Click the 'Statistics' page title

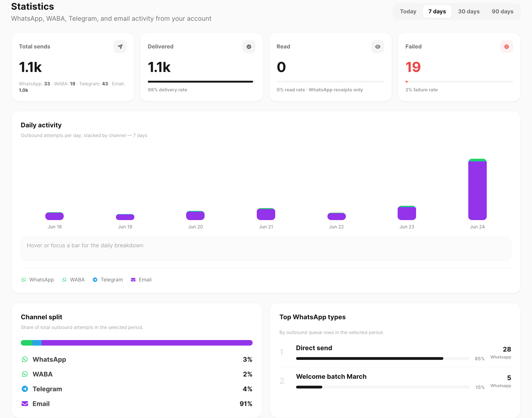[33, 6]
